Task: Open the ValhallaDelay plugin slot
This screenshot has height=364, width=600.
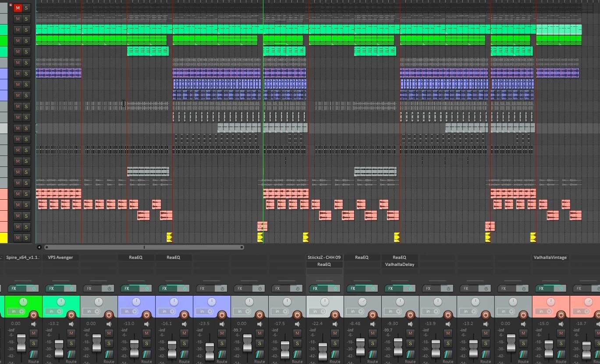Action: pos(399,265)
